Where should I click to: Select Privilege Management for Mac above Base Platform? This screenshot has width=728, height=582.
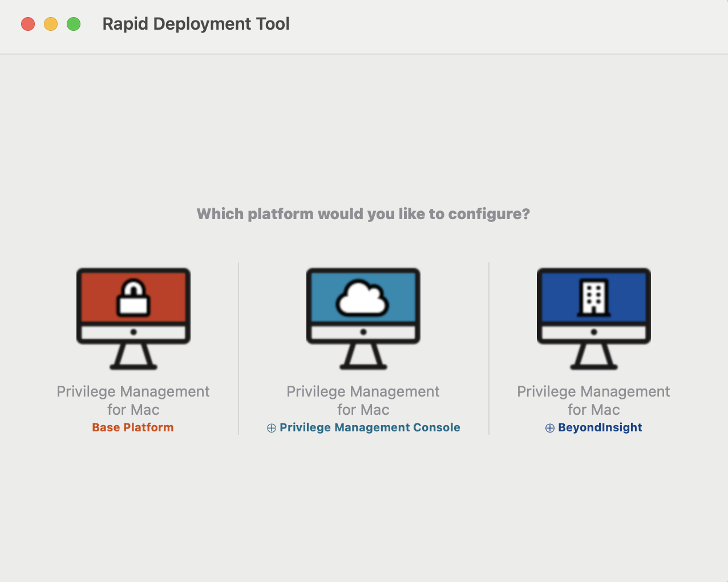(133, 399)
